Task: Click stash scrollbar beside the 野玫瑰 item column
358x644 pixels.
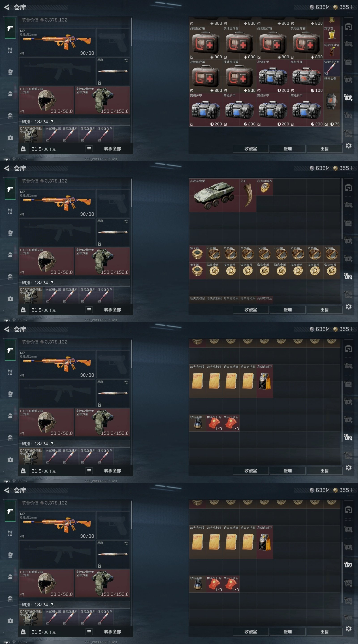Action: point(342,80)
